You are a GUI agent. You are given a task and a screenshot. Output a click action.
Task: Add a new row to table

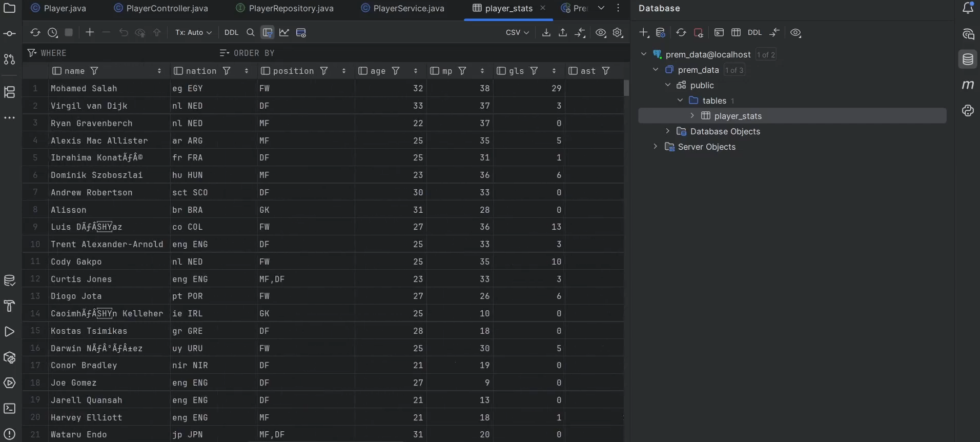tap(90, 33)
